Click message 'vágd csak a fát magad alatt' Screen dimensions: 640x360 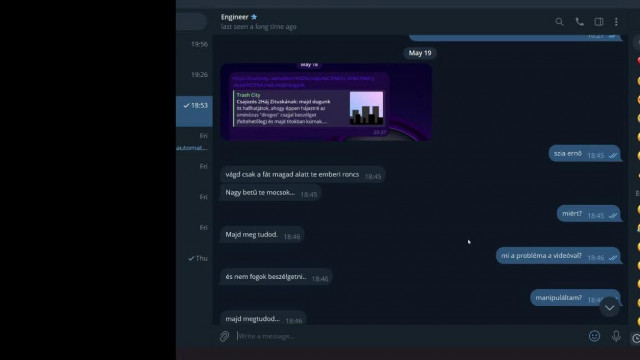(x=302, y=175)
